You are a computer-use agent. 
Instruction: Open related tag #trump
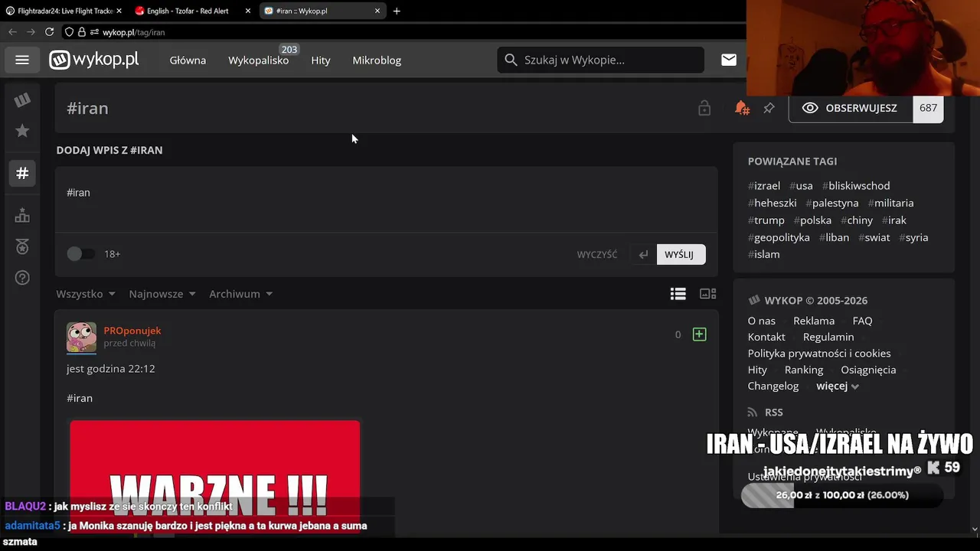click(x=766, y=220)
